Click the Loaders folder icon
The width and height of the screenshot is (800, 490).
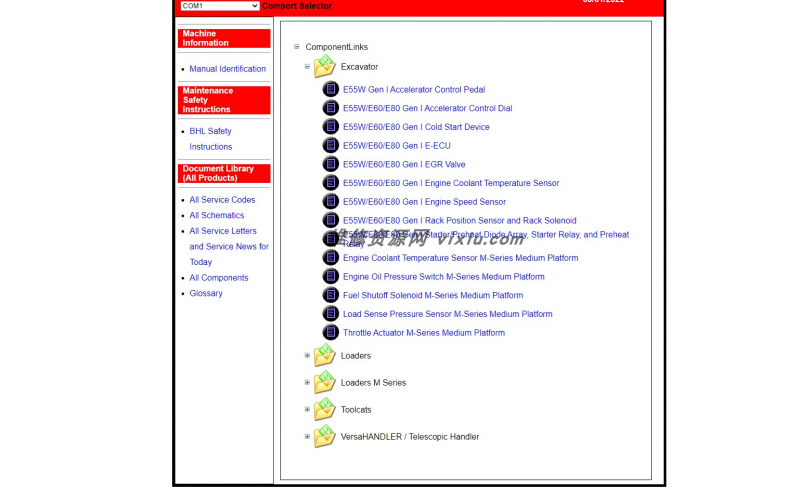(325, 355)
